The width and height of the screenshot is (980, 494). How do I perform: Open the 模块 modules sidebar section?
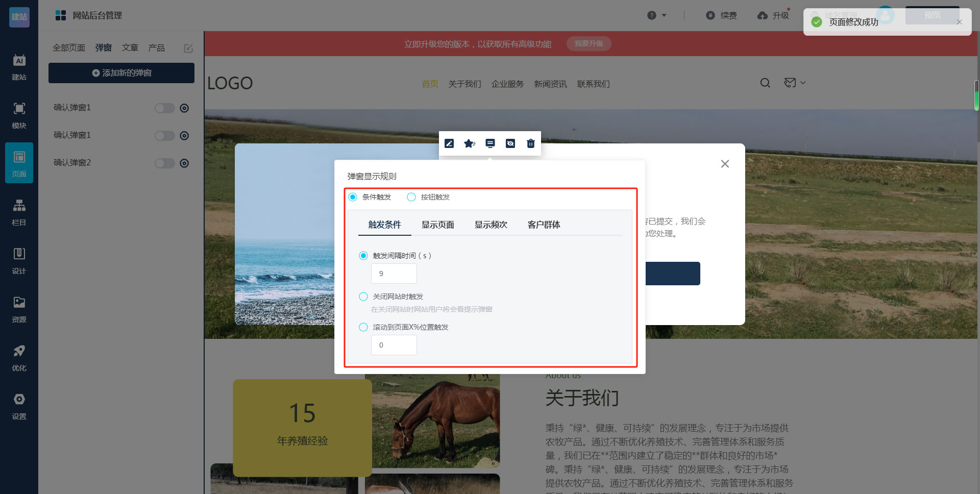pyautogui.click(x=19, y=116)
